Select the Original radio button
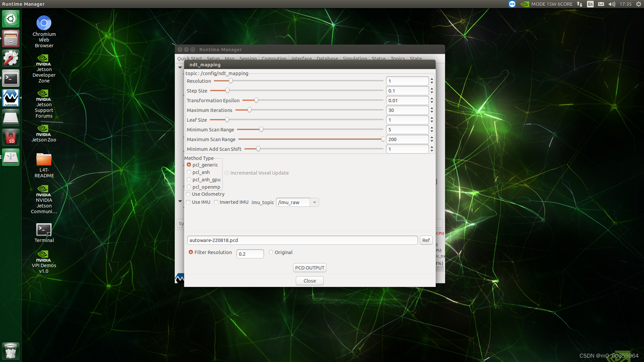 tap(271, 252)
